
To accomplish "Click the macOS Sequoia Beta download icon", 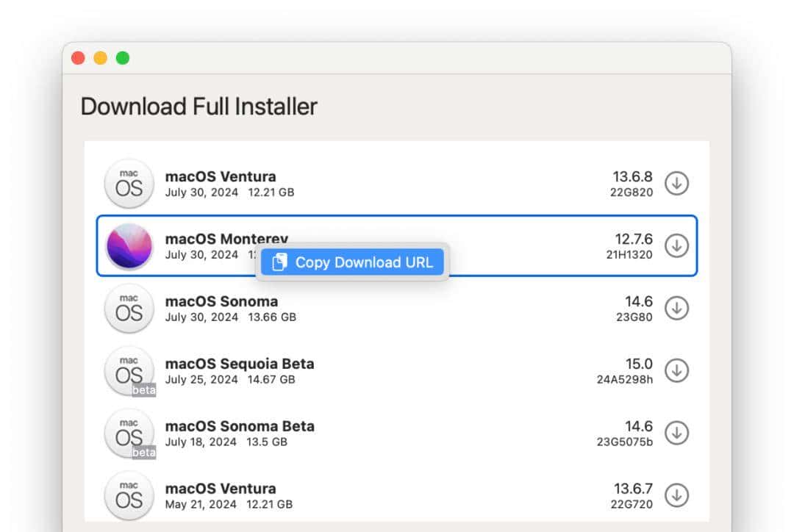I will [676, 370].
